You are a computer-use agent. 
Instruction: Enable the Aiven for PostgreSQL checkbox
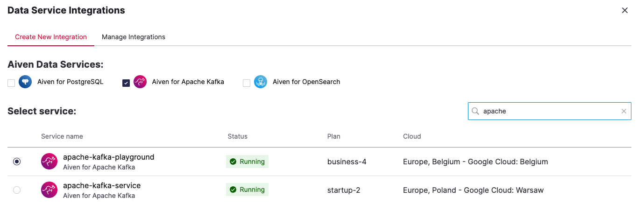pos(11,83)
